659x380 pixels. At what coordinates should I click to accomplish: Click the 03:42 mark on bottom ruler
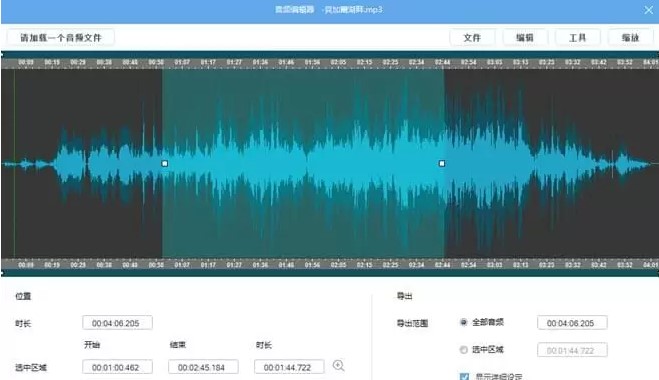[x=599, y=265]
